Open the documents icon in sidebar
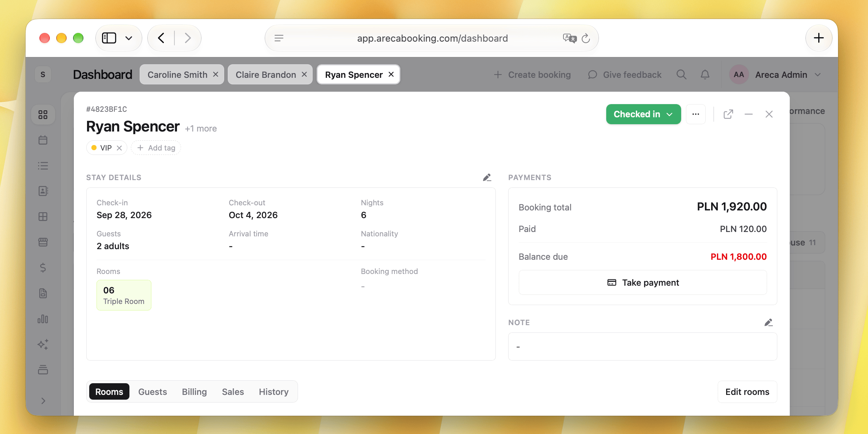The width and height of the screenshot is (868, 434). point(43,293)
